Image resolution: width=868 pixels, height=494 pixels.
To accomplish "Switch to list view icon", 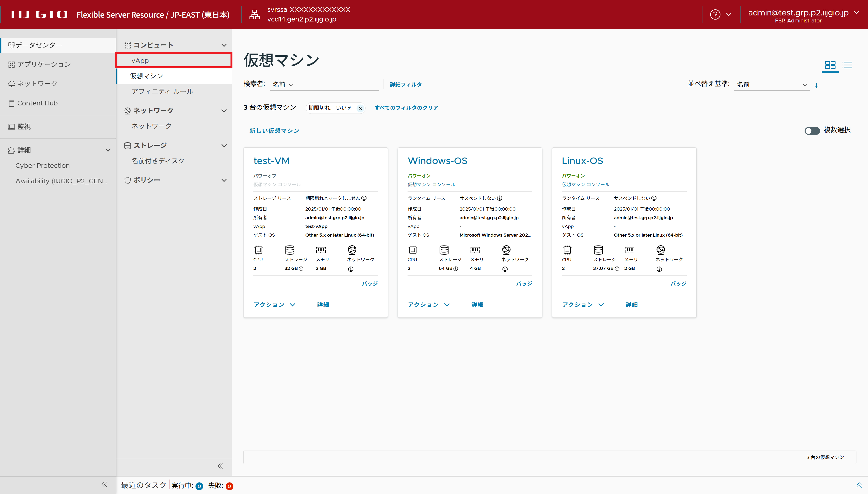I will point(847,65).
